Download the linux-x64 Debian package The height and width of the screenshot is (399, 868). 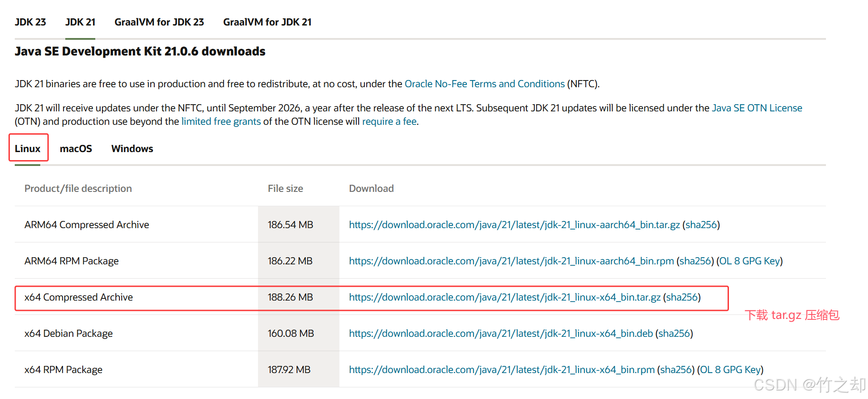click(501, 333)
